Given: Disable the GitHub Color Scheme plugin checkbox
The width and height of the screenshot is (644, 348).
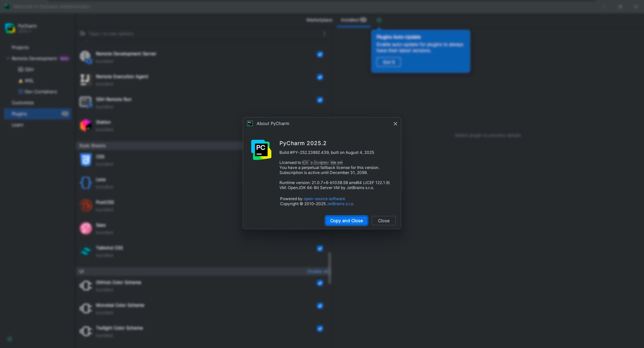Looking at the screenshot, I should (x=320, y=283).
